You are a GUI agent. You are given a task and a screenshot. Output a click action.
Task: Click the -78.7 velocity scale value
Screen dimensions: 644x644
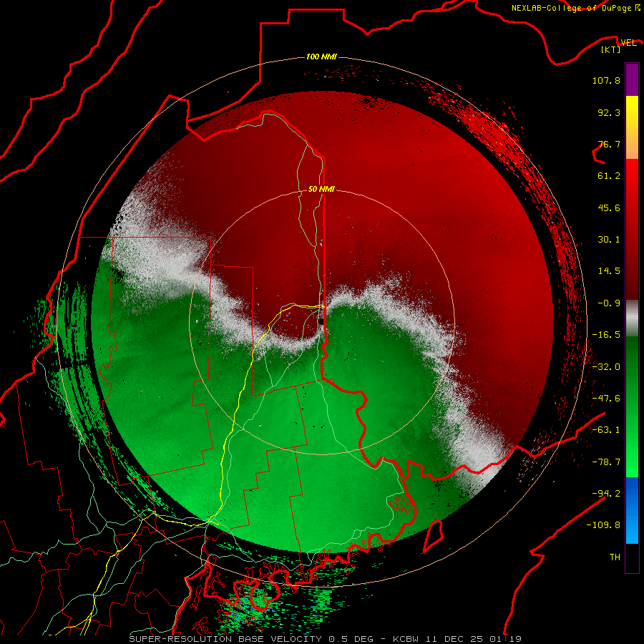[x=606, y=462]
